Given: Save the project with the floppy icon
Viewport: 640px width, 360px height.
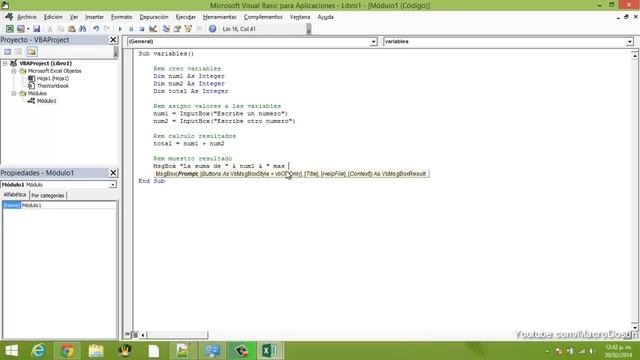Looking at the screenshot, I should (x=36, y=29).
